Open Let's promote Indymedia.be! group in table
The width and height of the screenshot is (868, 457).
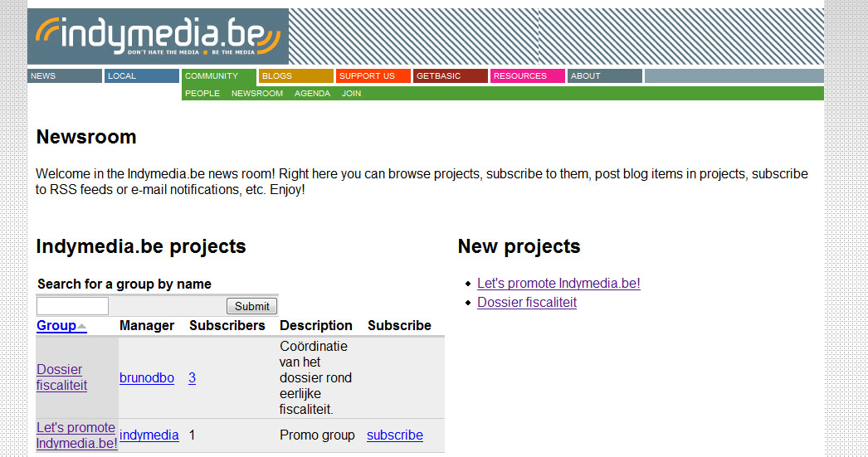coord(76,435)
